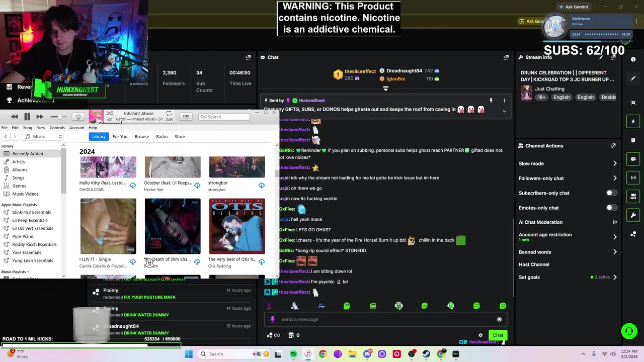The height and width of the screenshot is (362, 644).
Task: Download strongboi album from cloud
Action: point(262,186)
